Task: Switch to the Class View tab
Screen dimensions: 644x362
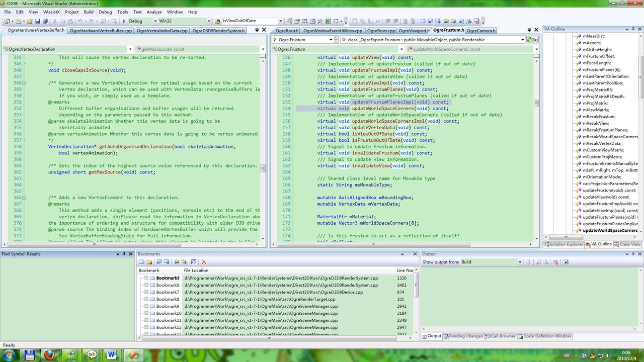Action: coord(627,244)
